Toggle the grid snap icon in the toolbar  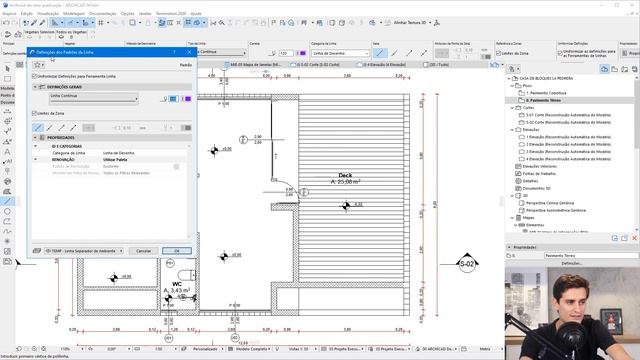tap(100, 23)
